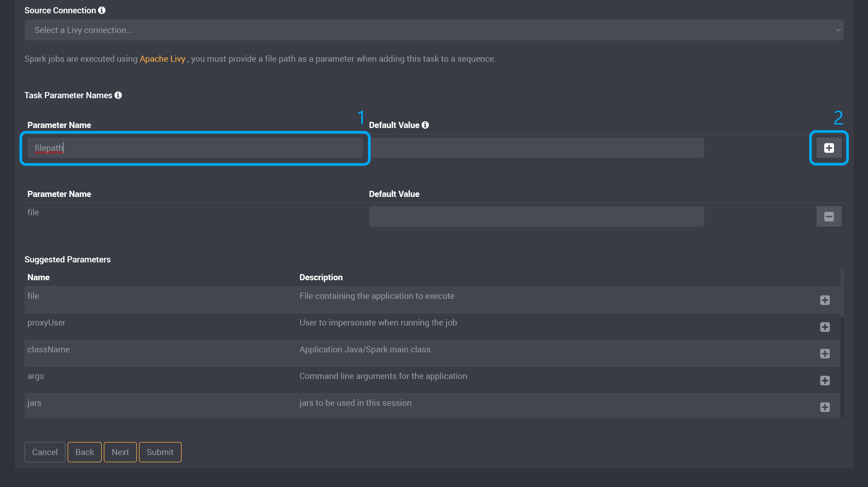The width and height of the screenshot is (868, 487).
Task: Click 'Application Java/Spark main class' description
Action: pyautogui.click(x=365, y=350)
